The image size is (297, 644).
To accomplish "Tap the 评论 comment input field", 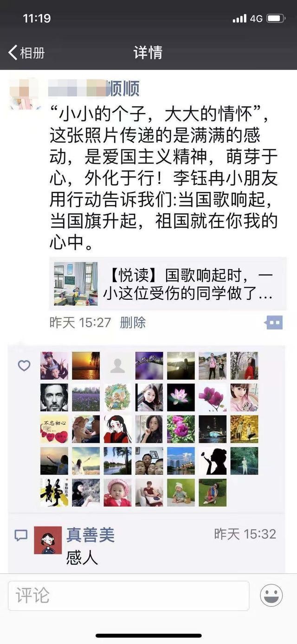I will pos(129,596).
